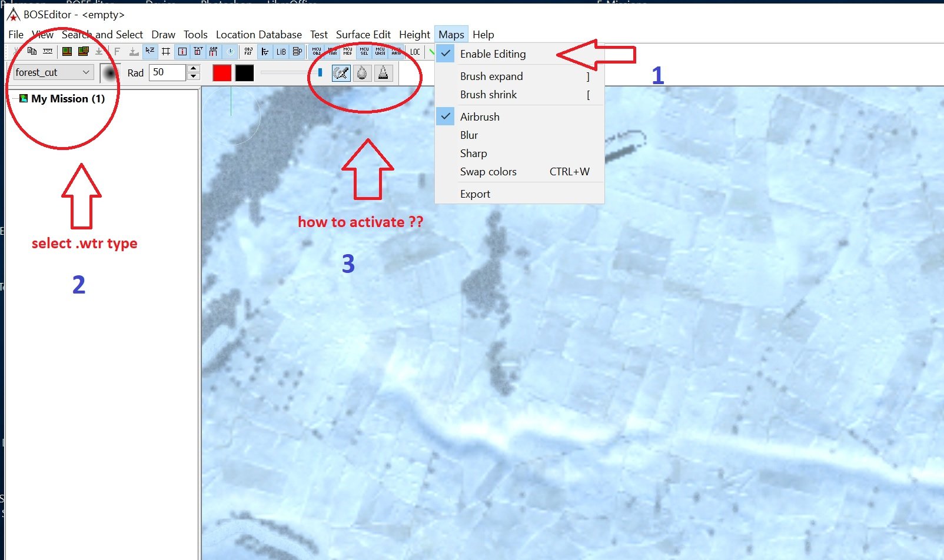
Task: Toggle the MCU SEL button
Action: point(364,52)
